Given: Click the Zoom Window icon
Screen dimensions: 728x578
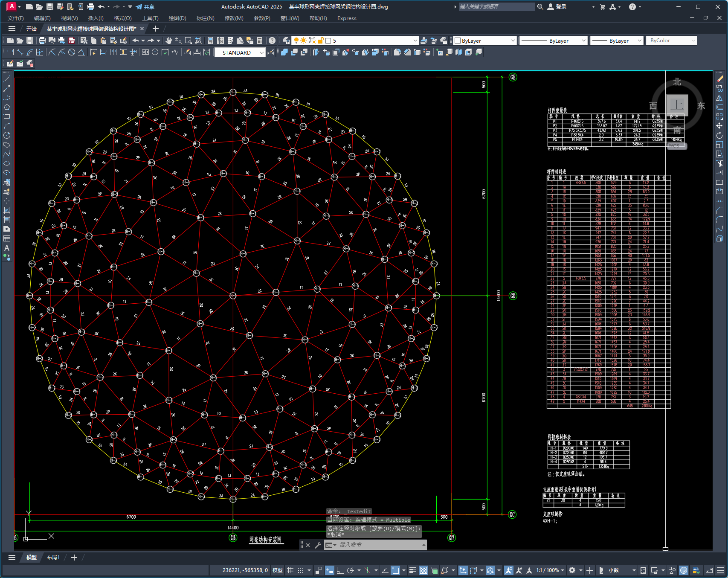Looking at the screenshot, I should click(189, 41).
